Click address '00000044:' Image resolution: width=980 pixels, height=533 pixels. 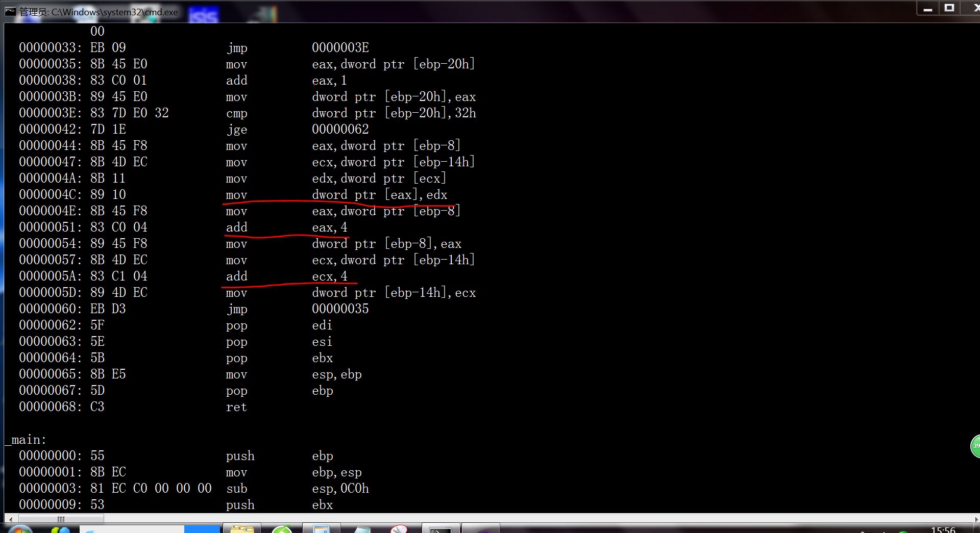[51, 146]
